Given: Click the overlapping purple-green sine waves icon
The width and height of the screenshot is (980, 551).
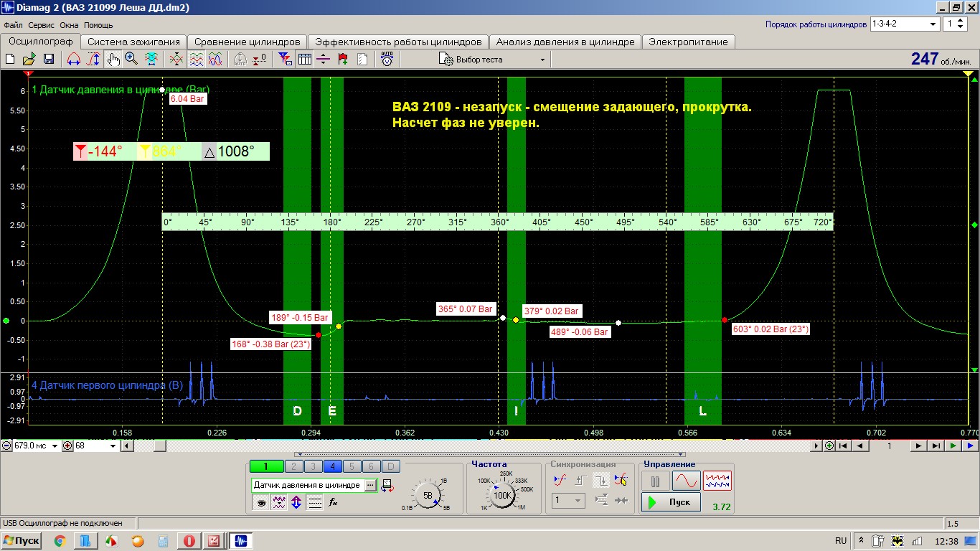Looking at the screenshot, I should [215, 60].
